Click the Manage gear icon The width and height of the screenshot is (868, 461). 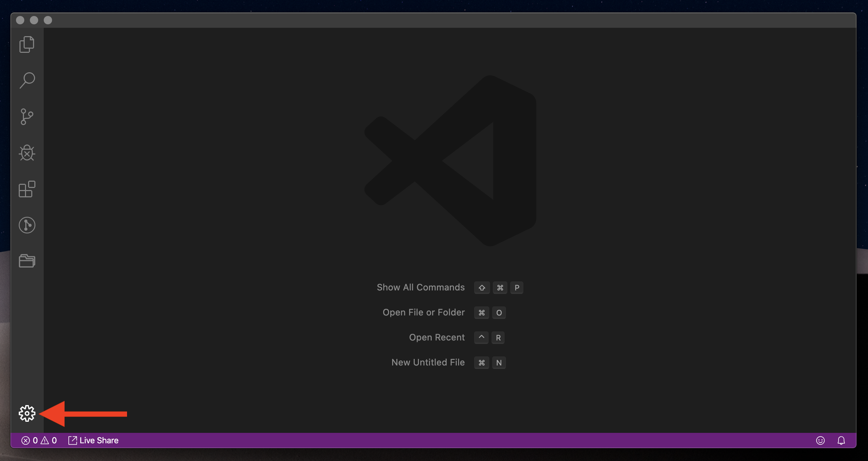[x=27, y=413]
